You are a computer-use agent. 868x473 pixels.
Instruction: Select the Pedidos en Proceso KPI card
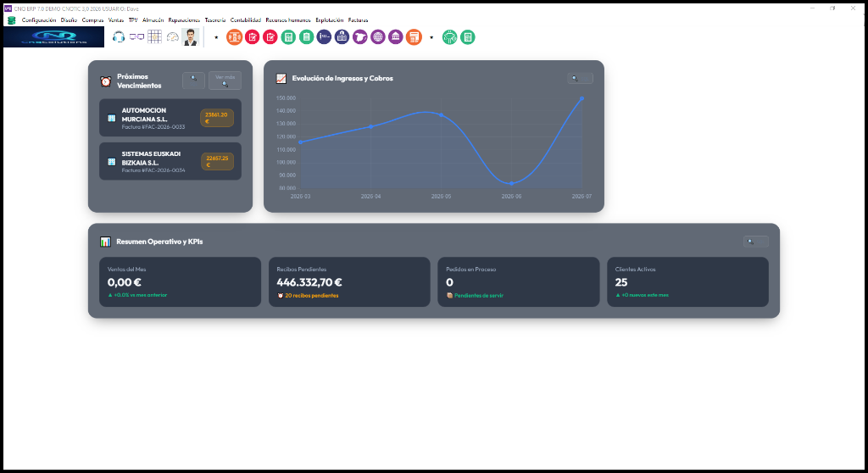click(x=519, y=282)
